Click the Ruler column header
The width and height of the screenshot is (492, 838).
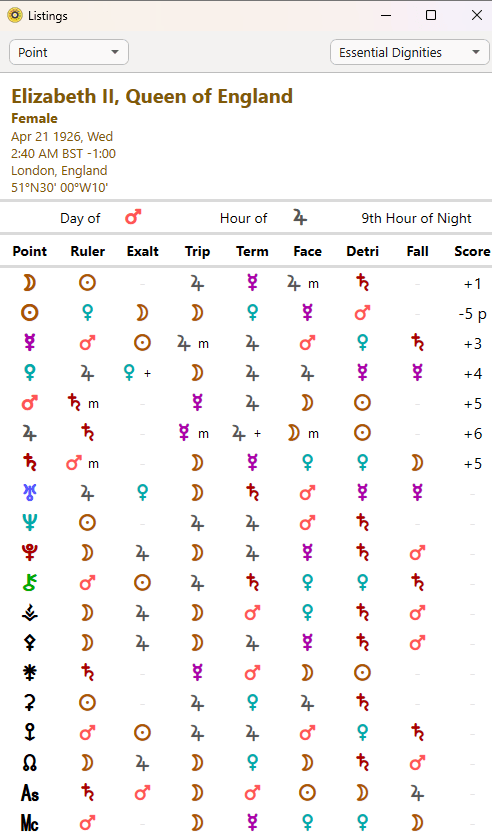pos(88,251)
